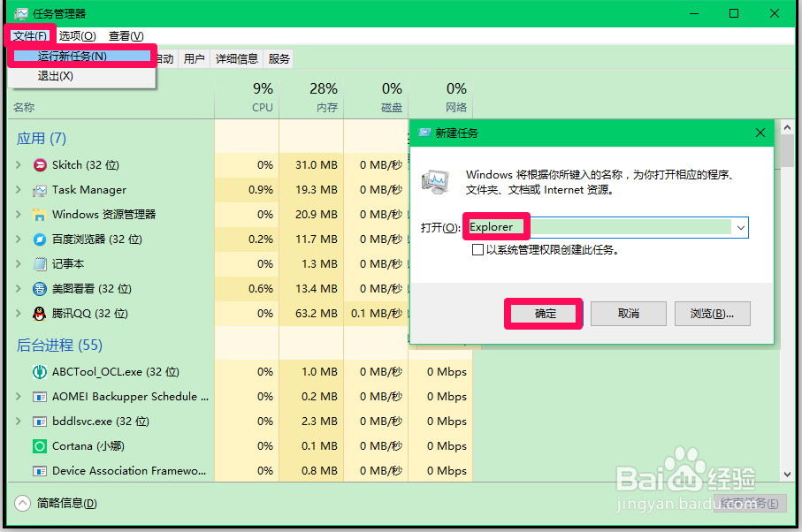This screenshot has height=532, width=802.
Task: Click the 简略信息(D) link
Action: (66, 504)
